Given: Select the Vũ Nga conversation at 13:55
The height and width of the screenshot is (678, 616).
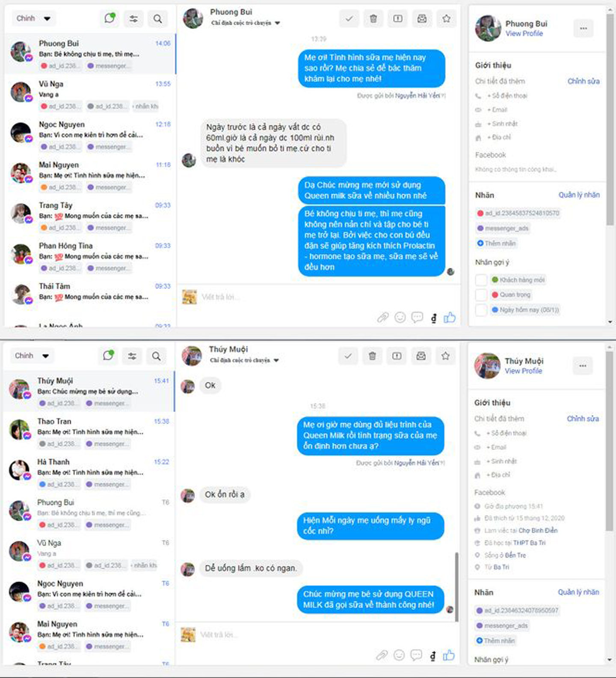Looking at the screenshot, I should tap(90, 95).
